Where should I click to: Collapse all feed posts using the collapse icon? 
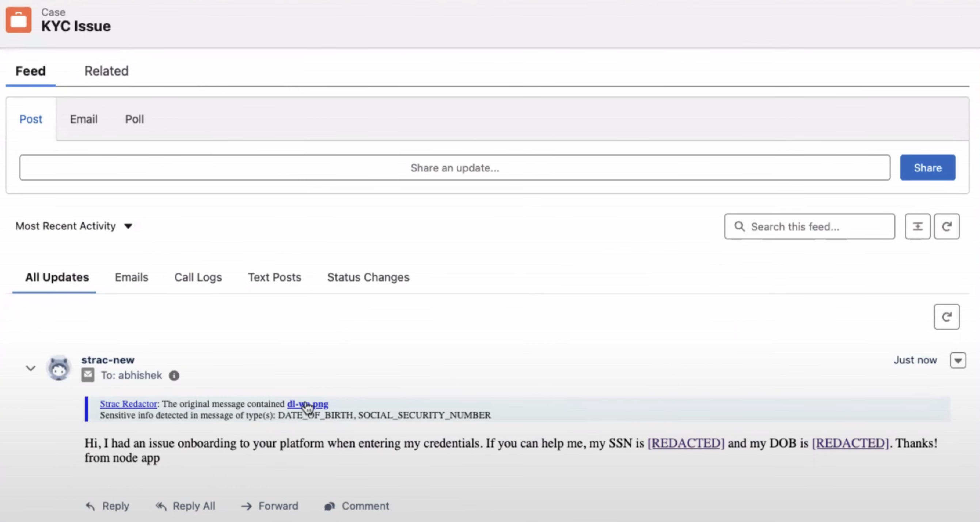click(x=917, y=226)
